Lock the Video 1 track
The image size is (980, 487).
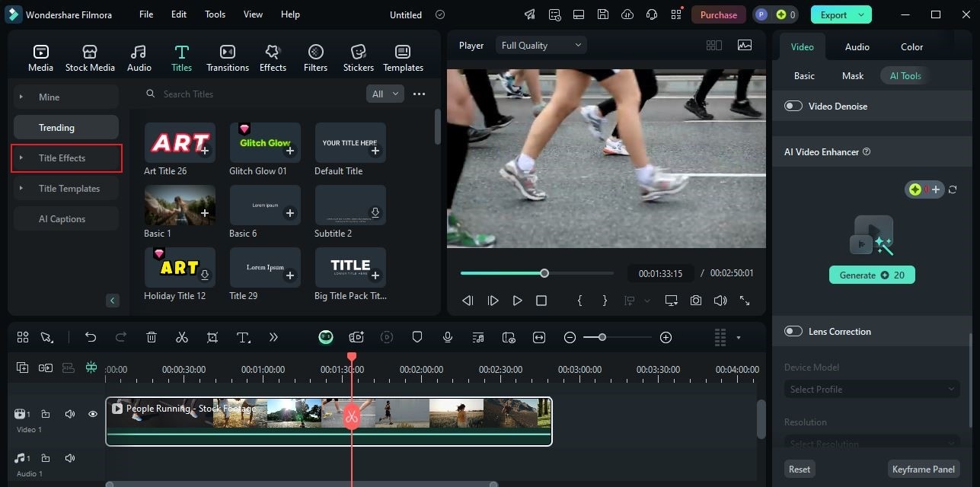[46, 414]
